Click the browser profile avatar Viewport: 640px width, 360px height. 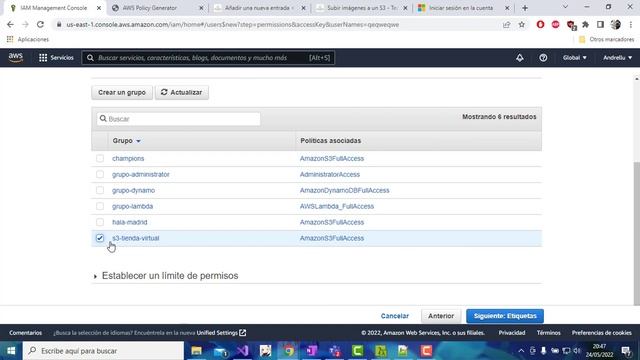click(x=616, y=24)
